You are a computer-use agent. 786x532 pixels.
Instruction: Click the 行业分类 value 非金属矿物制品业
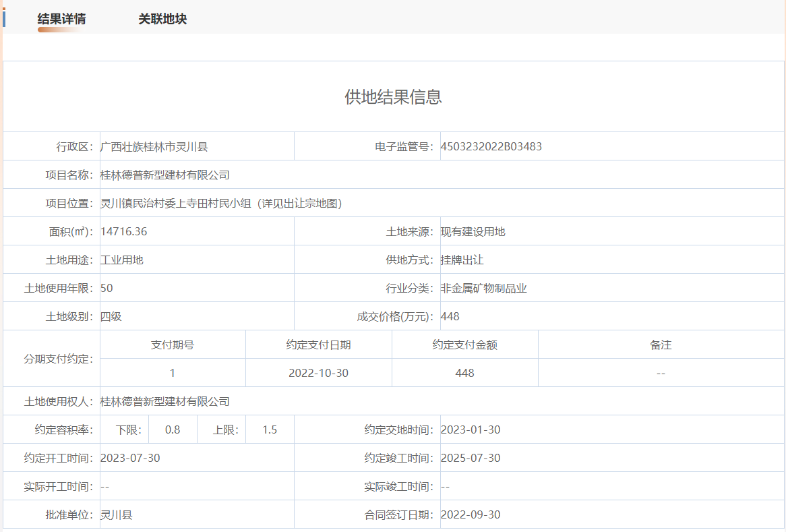coord(483,289)
